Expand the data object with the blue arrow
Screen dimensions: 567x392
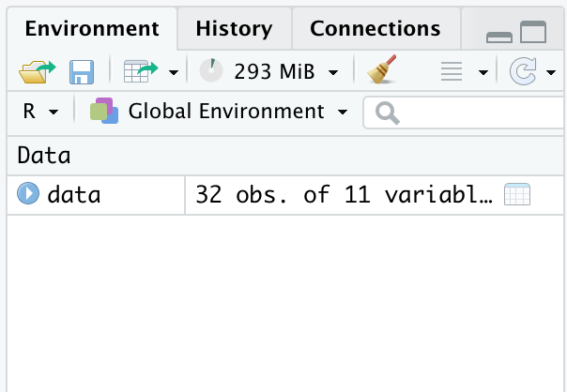coord(28,193)
